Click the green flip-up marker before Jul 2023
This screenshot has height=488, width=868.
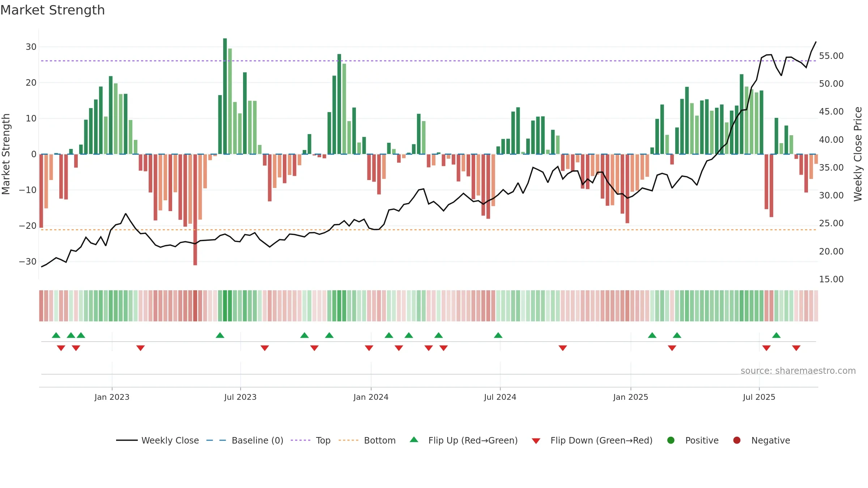[220, 335]
